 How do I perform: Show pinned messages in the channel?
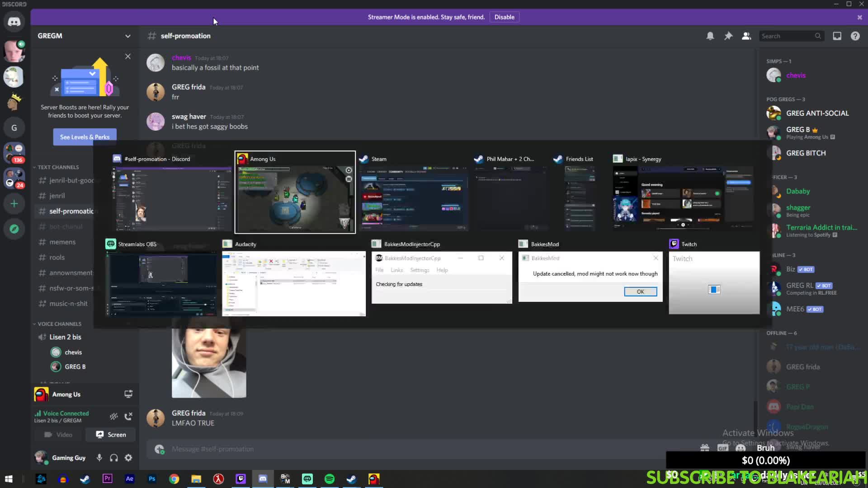728,36
